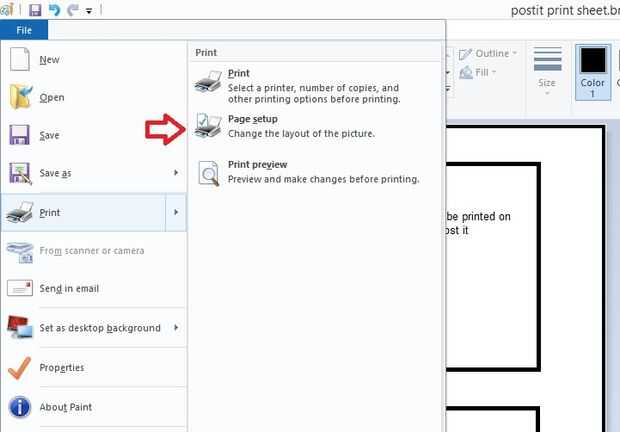This screenshot has width=620, height=432.
Task: Expand the Save as submenu arrow
Action: 176,173
